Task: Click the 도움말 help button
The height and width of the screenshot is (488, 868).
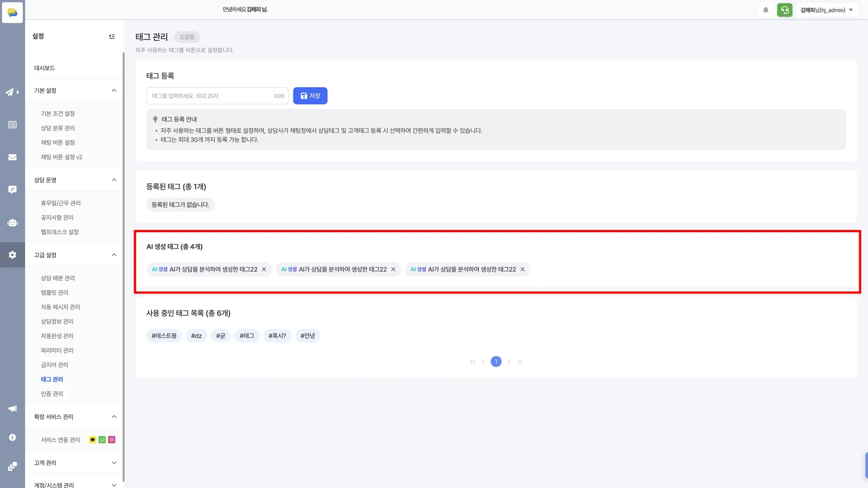Action: click(x=187, y=37)
